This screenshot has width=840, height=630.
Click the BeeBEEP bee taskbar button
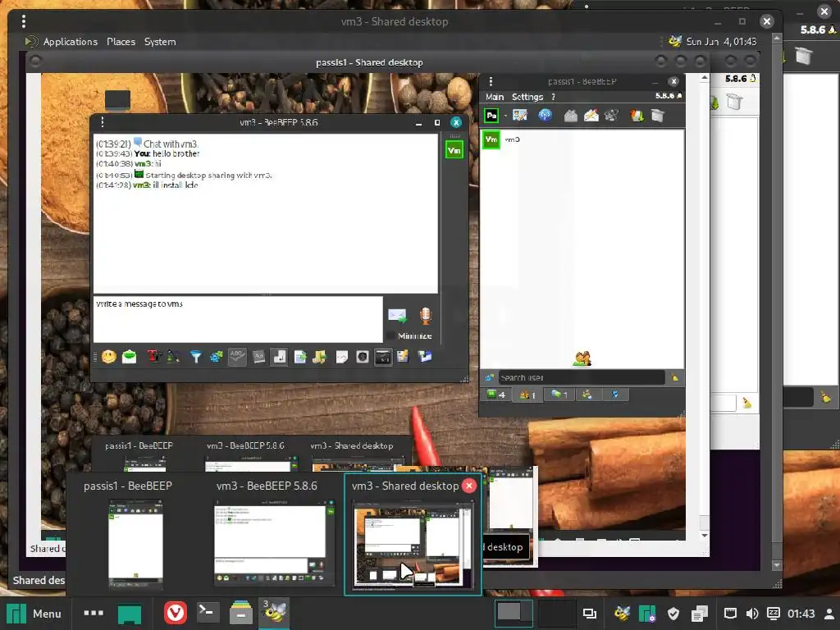pyautogui.click(x=274, y=613)
